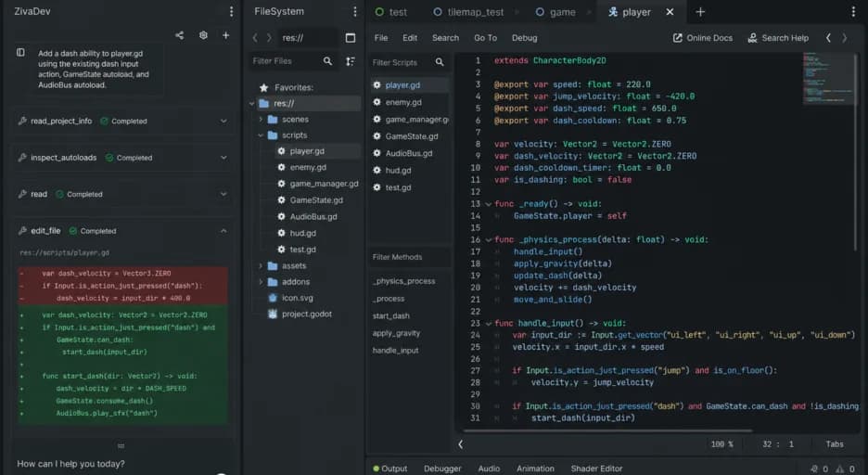Click the share icon in ZivaDev panel
The height and width of the screenshot is (475, 868).
(179, 35)
